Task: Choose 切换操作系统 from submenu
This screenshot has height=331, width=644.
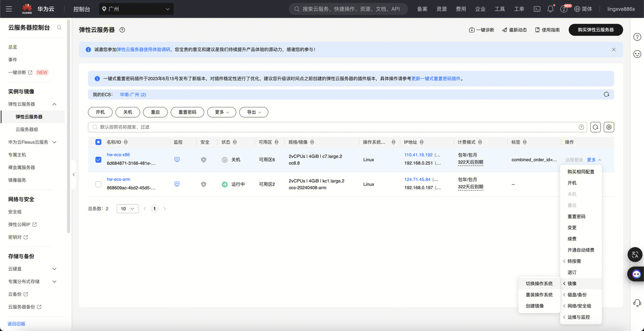Action: coord(539,284)
